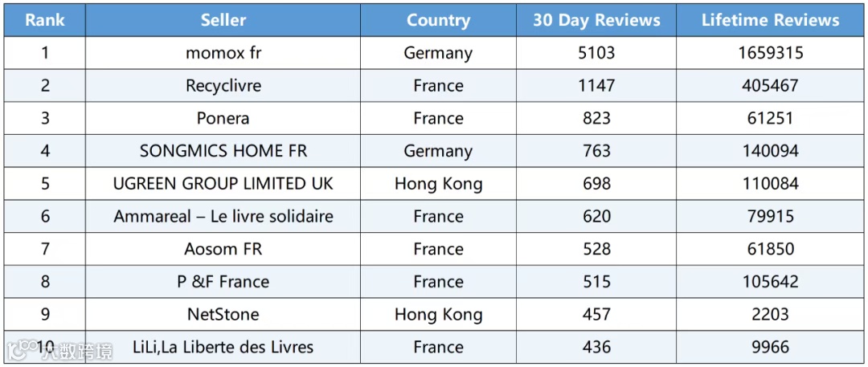This screenshot has width=868, height=367.
Task: Click the 1659315 lifetime reviews value
Action: coord(770,53)
